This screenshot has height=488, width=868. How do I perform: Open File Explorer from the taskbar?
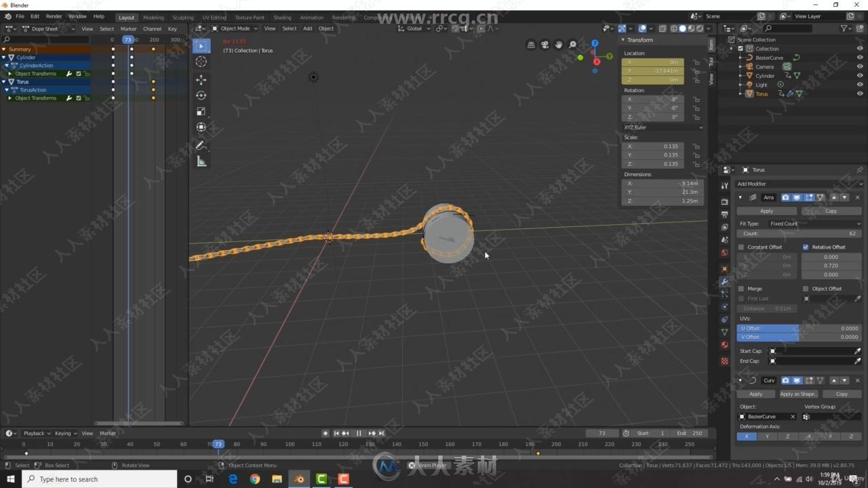tap(277, 479)
